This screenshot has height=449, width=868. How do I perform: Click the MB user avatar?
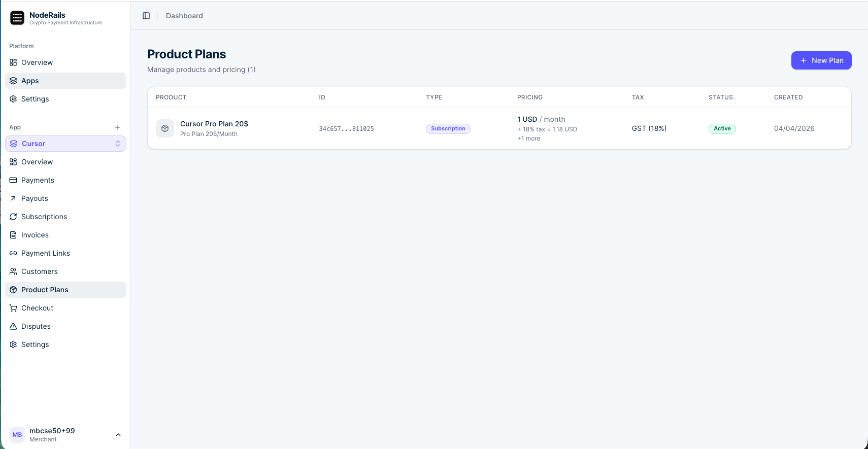(x=17, y=435)
